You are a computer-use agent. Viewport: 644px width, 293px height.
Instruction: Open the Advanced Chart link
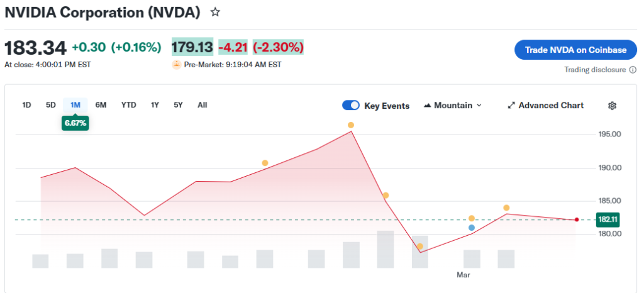[x=550, y=106]
